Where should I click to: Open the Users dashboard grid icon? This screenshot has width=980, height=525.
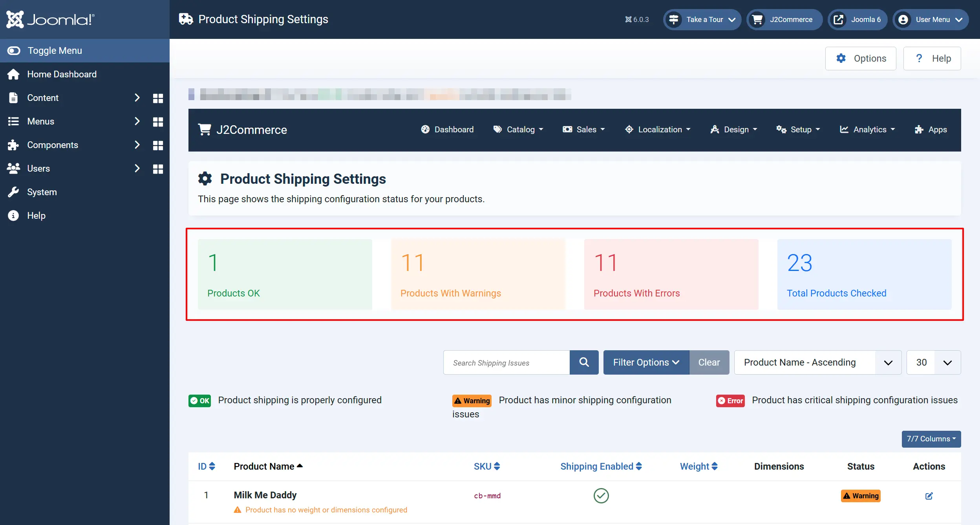click(158, 169)
